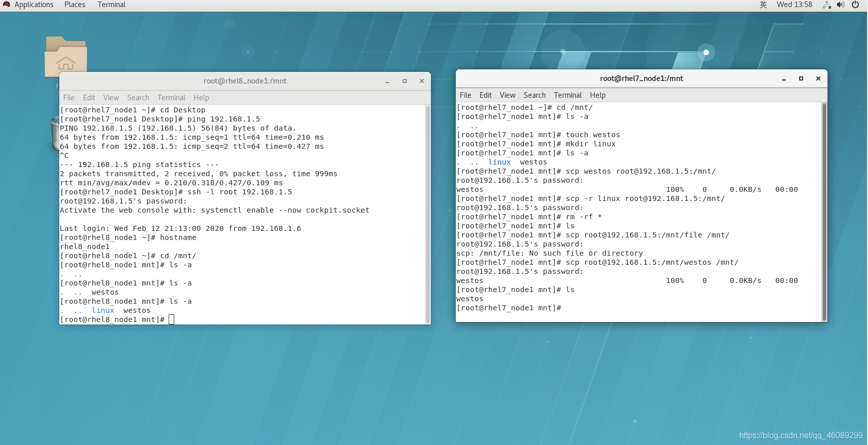
Task: Close the rhel8_node1 terminal window
Action: (x=422, y=81)
